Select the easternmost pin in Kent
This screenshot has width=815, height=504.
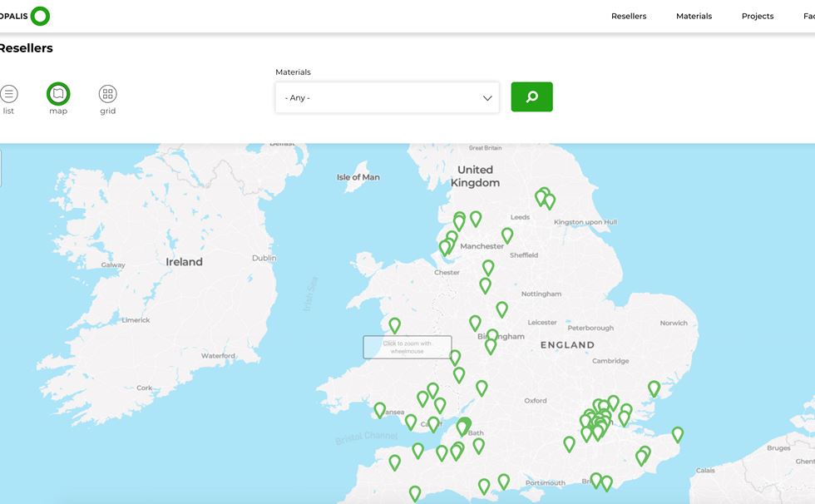678,434
